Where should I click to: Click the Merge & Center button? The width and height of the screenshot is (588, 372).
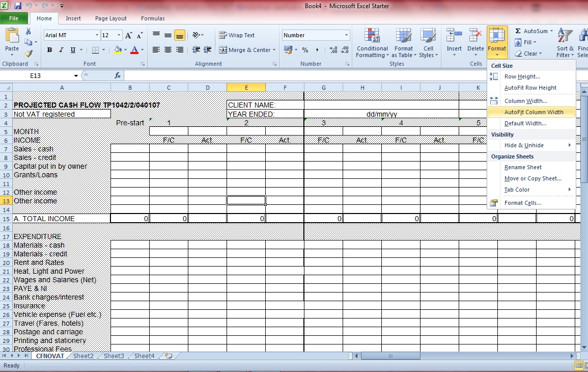point(247,50)
